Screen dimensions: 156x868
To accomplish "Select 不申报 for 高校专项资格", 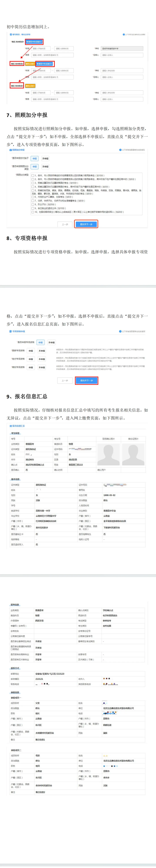I will 41,367.
